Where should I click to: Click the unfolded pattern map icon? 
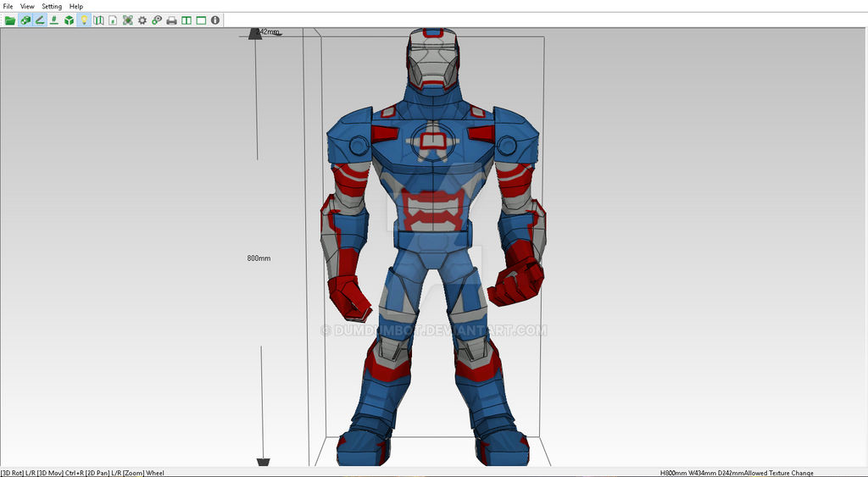click(98, 20)
